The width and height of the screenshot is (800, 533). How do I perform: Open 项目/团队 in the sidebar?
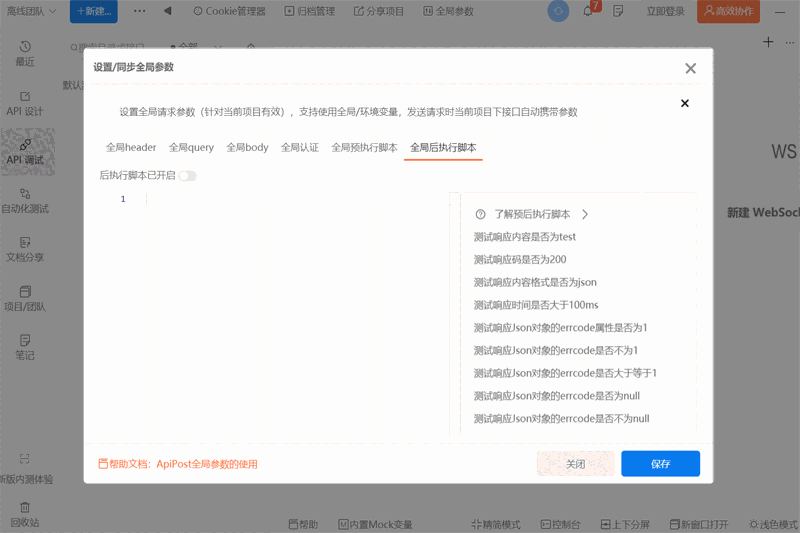(x=24, y=299)
